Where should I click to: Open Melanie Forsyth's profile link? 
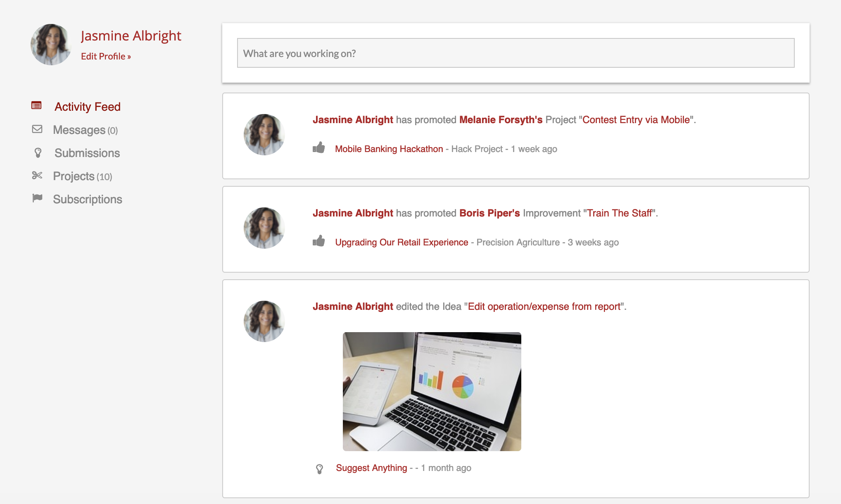[501, 120]
